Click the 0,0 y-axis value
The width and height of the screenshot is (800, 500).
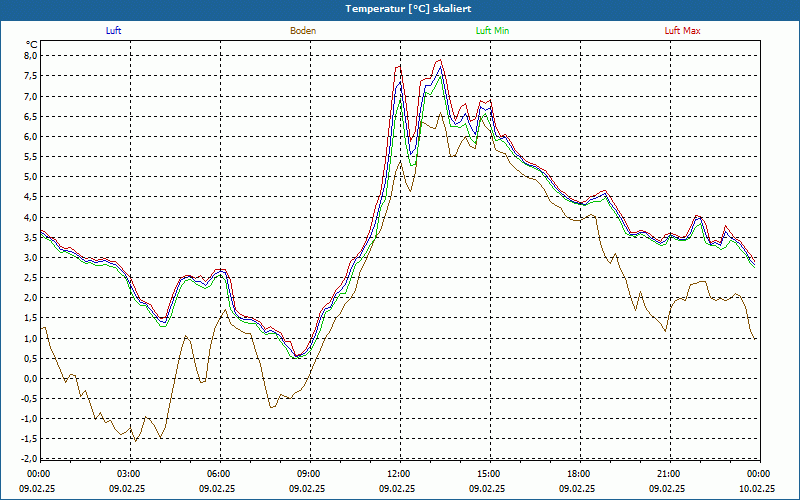coord(31,379)
